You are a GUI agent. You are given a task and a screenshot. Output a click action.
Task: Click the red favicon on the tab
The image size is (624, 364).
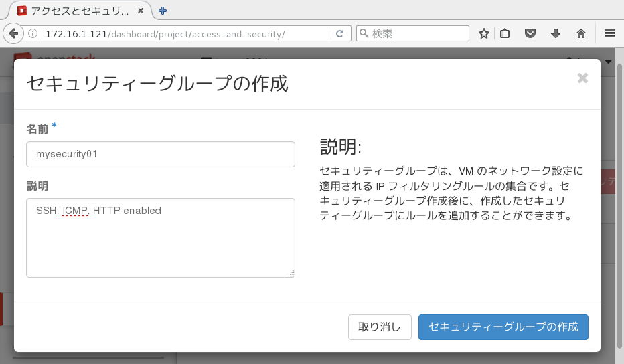22,11
